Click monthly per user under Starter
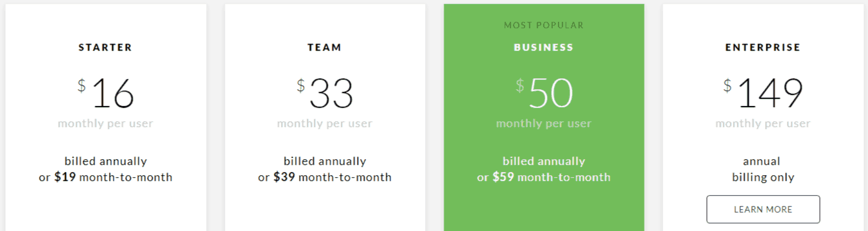Screen dimensions: 868x231 coord(105,123)
